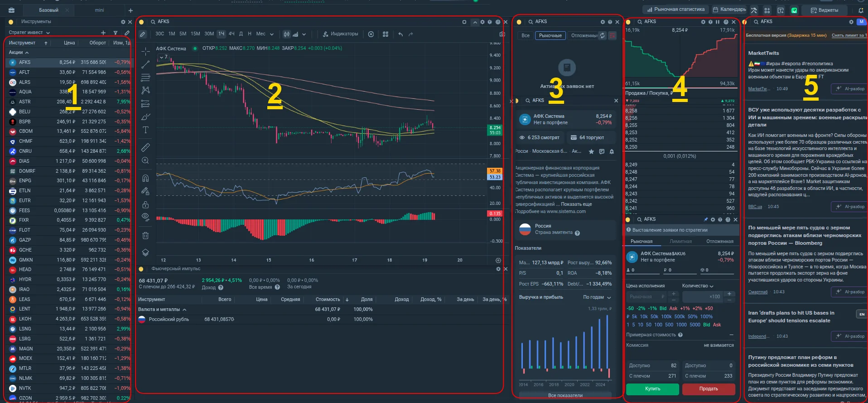
Task: Add АФК Система to favorites star
Action: click(x=591, y=151)
